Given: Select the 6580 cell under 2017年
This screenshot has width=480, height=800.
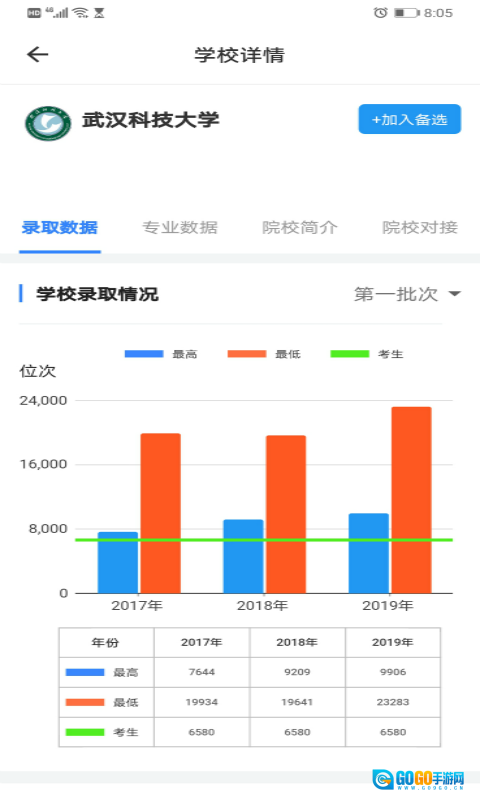Looking at the screenshot, I should (x=202, y=732).
